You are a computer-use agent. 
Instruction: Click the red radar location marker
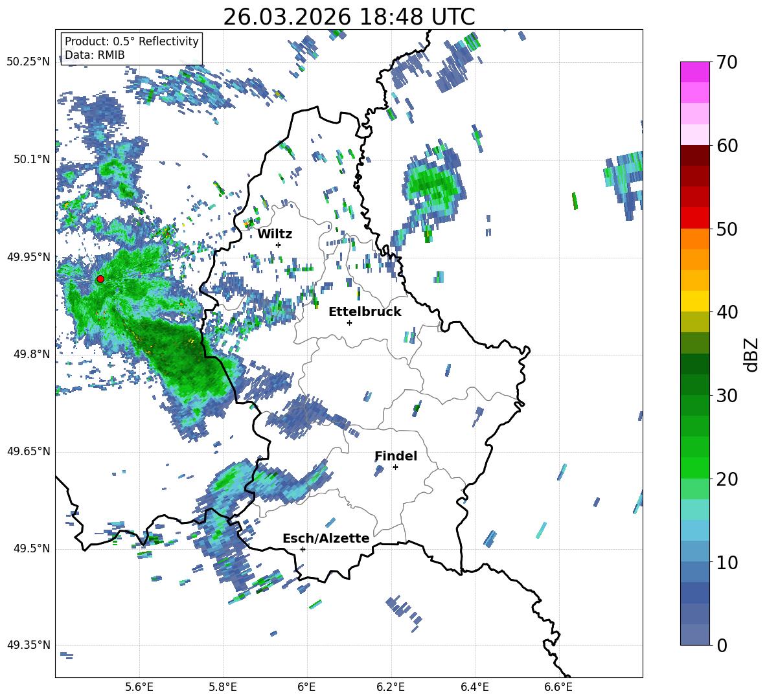[100, 279]
